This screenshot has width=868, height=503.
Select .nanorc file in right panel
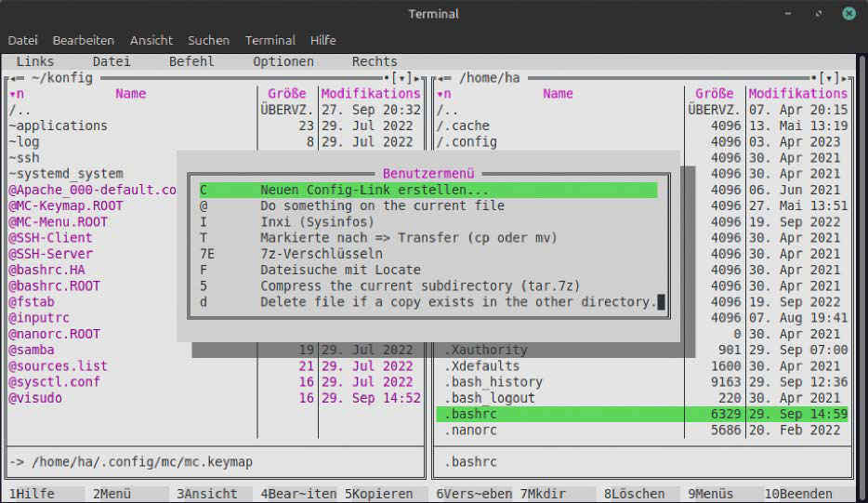pos(470,431)
